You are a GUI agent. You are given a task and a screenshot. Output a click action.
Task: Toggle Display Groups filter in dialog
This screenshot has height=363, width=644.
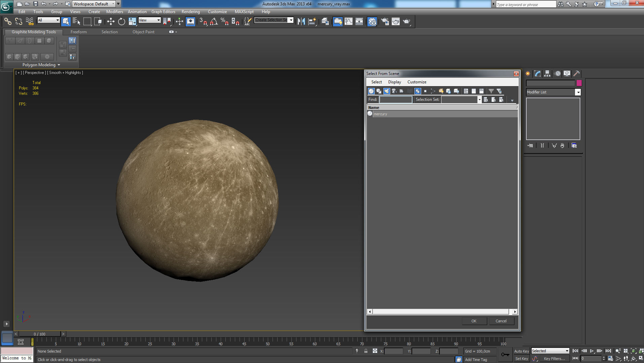(418, 91)
